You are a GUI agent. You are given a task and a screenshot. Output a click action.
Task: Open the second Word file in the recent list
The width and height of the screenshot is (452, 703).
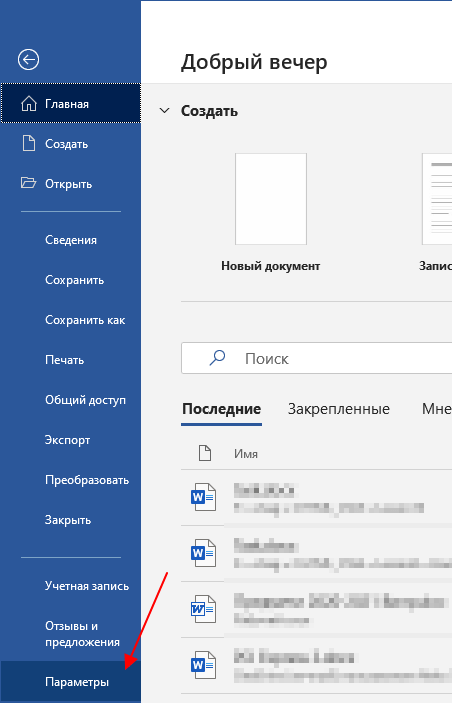pyautogui.click(x=317, y=554)
